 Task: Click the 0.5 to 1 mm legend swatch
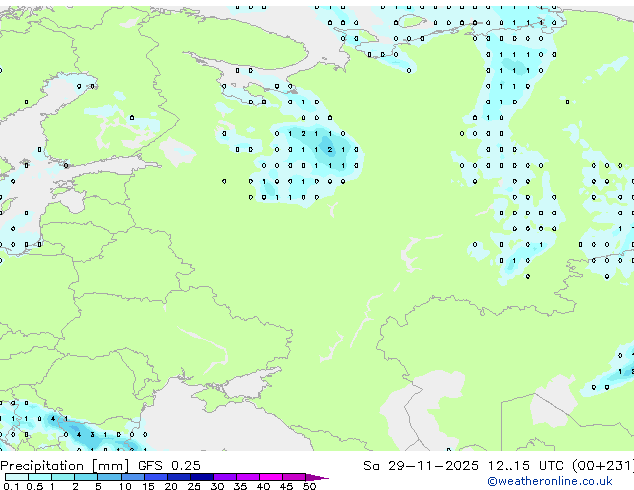click(x=40, y=477)
